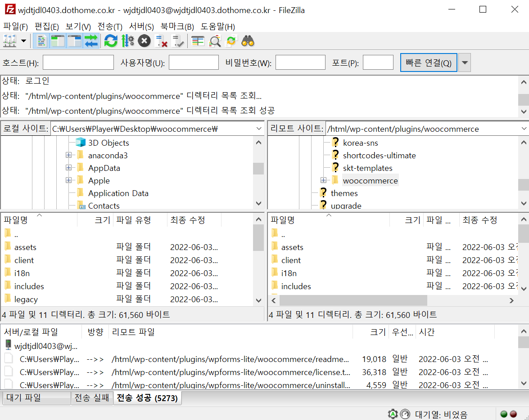The height and width of the screenshot is (420, 529).
Task: Click the speed limits status bar icon
Action: tap(405, 414)
